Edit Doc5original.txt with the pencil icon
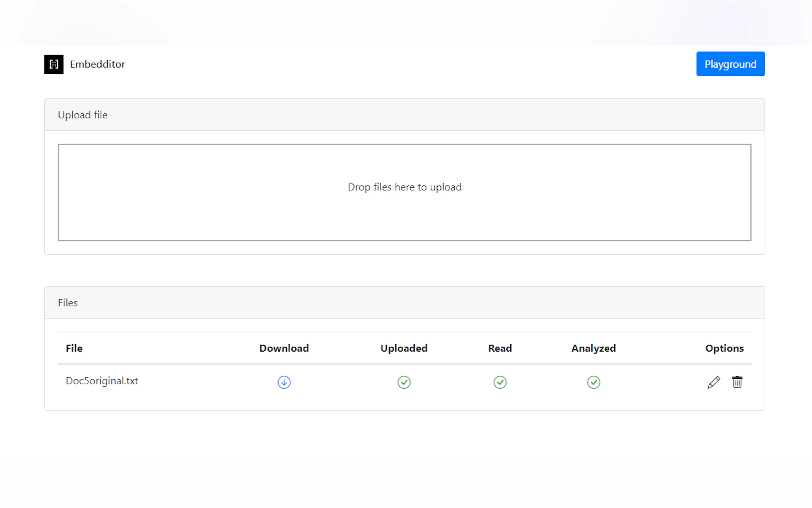Screen dimensions: 812x508 (713, 382)
